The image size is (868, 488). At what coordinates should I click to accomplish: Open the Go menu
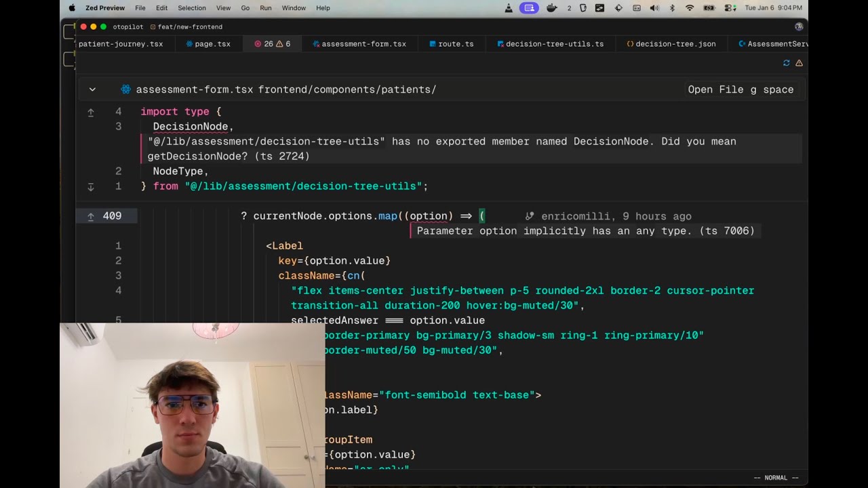[x=245, y=8]
